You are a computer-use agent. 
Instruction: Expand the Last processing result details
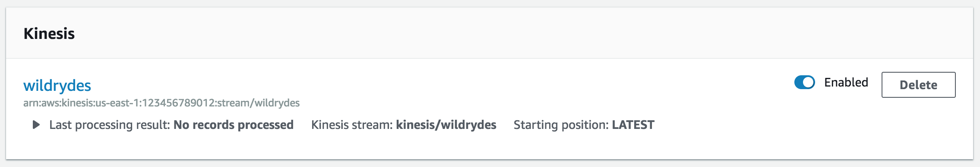point(36,125)
